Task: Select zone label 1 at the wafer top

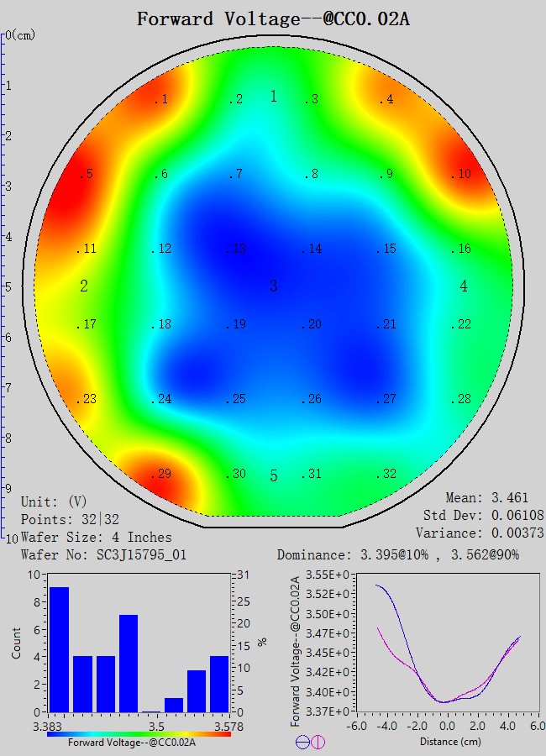Action: (273, 97)
